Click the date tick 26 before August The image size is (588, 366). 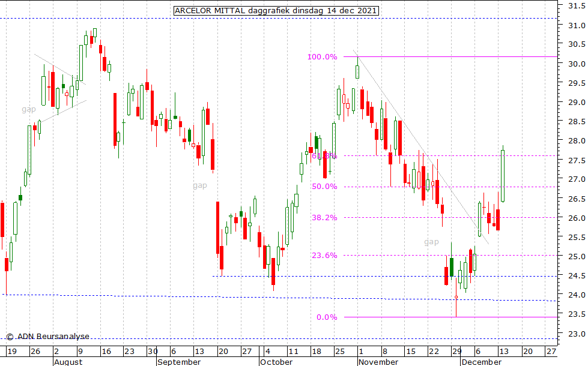[x=35, y=352]
